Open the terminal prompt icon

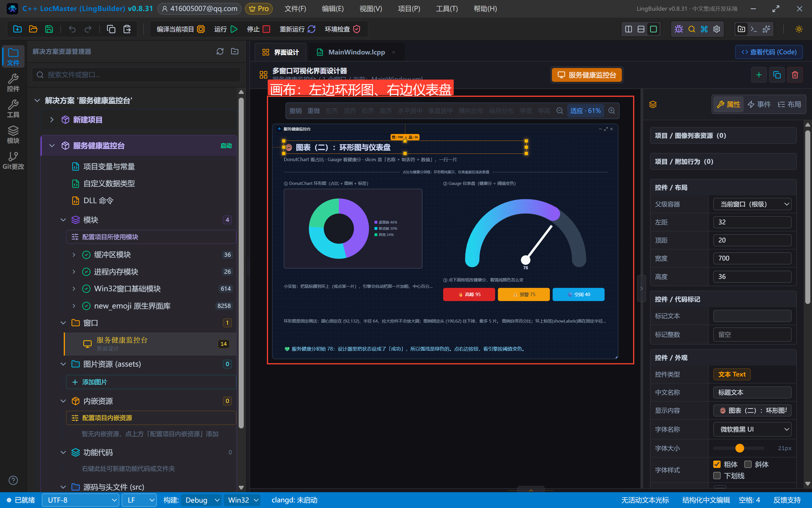click(x=754, y=29)
